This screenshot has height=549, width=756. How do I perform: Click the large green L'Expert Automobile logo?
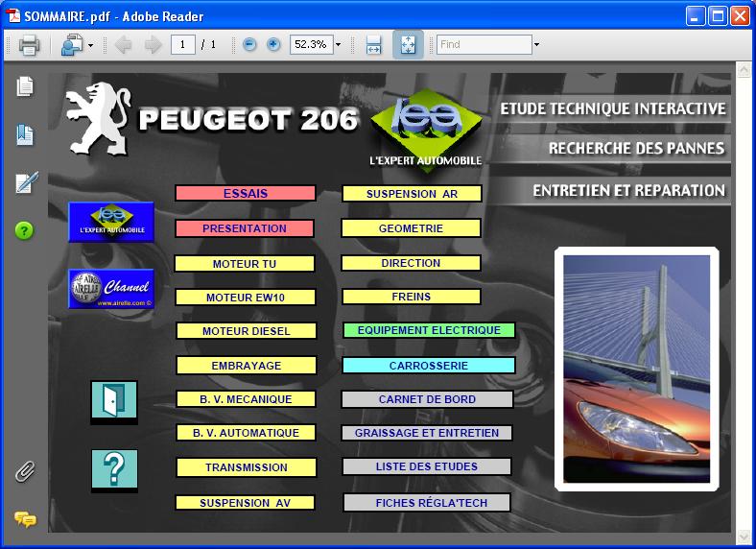tap(426, 129)
